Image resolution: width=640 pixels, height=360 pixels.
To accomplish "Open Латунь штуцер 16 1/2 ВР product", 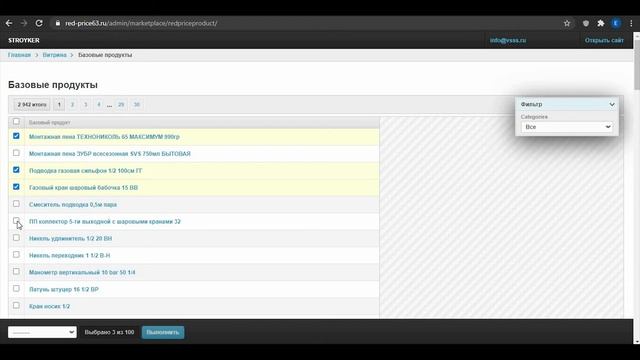I will point(64,289).
